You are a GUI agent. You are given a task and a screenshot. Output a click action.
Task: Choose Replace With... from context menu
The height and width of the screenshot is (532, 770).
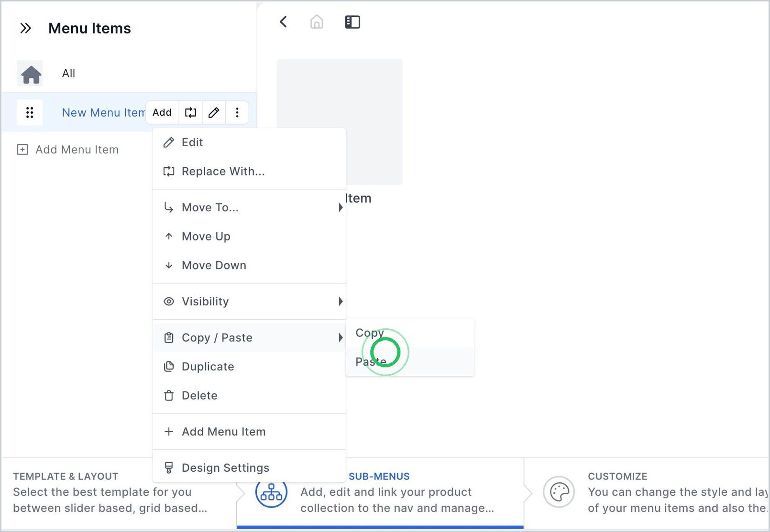pos(249,171)
